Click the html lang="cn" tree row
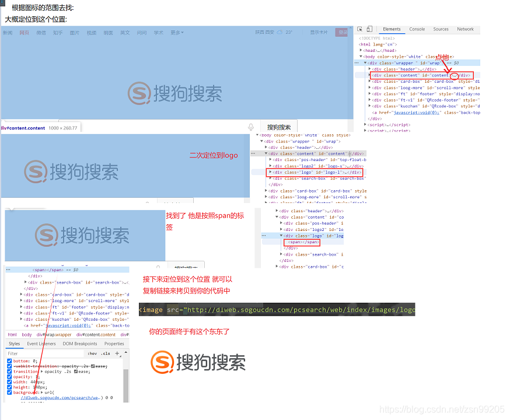The height and width of the screenshot is (420, 510). [x=378, y=44]
